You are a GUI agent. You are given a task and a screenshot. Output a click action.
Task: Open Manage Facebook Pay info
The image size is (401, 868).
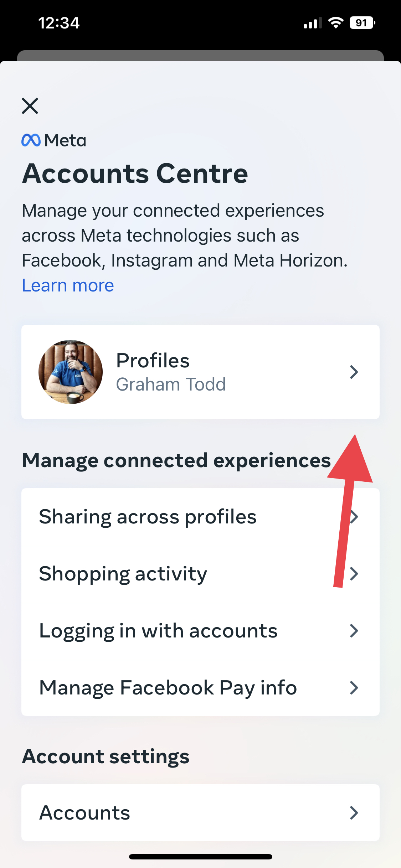[168, 688]
